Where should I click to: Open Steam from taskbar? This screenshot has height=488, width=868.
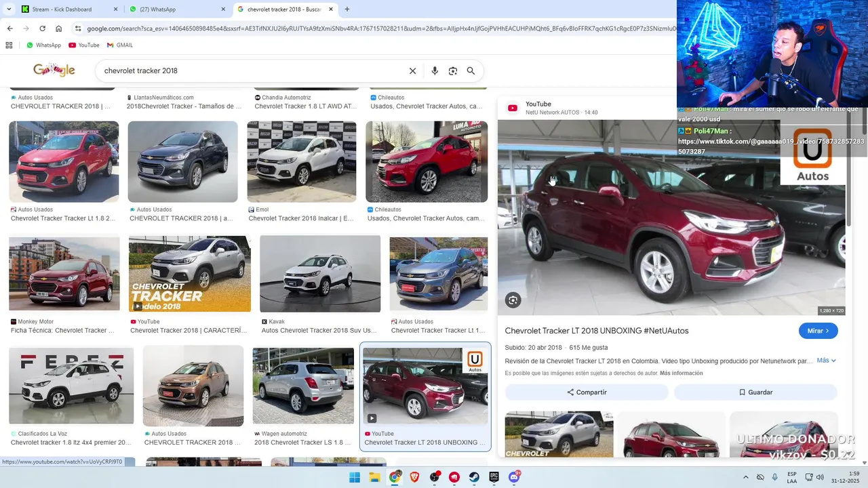click(x=474, y=477)
